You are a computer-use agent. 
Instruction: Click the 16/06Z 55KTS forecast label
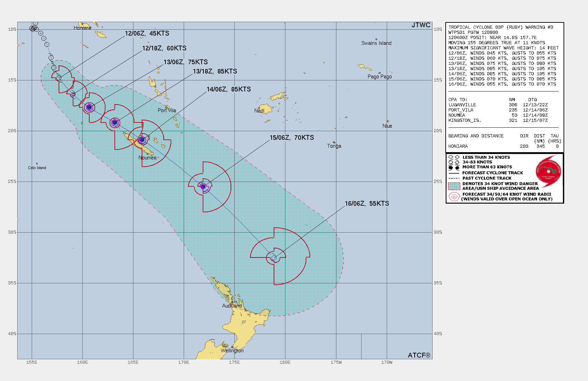pos(367,204)
